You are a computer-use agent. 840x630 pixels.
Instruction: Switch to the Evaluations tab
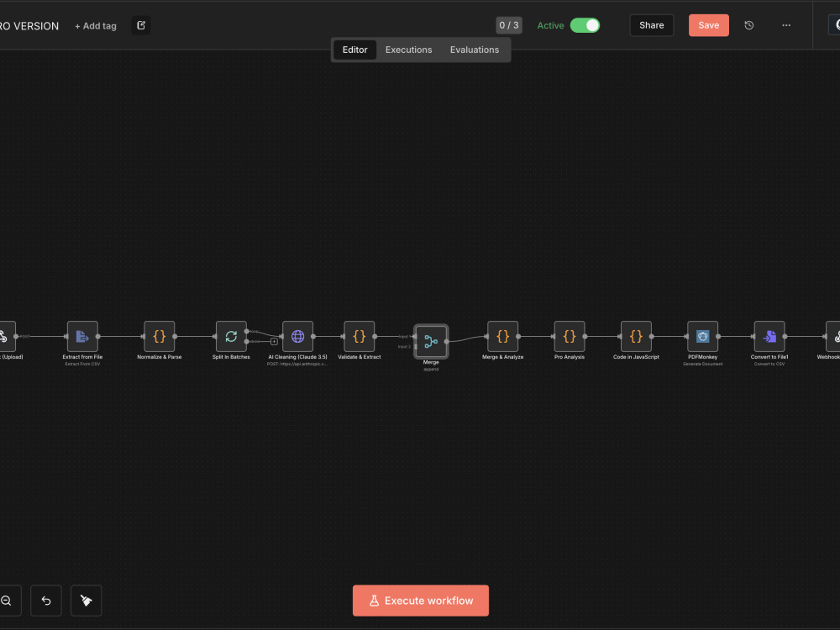(474, 50)
